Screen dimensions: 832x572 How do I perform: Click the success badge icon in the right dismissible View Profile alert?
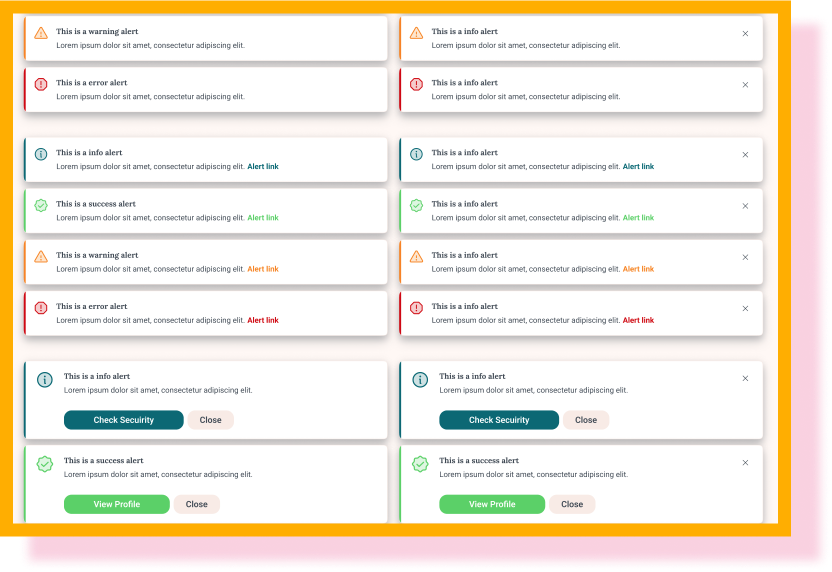click(x=420, y=464)
